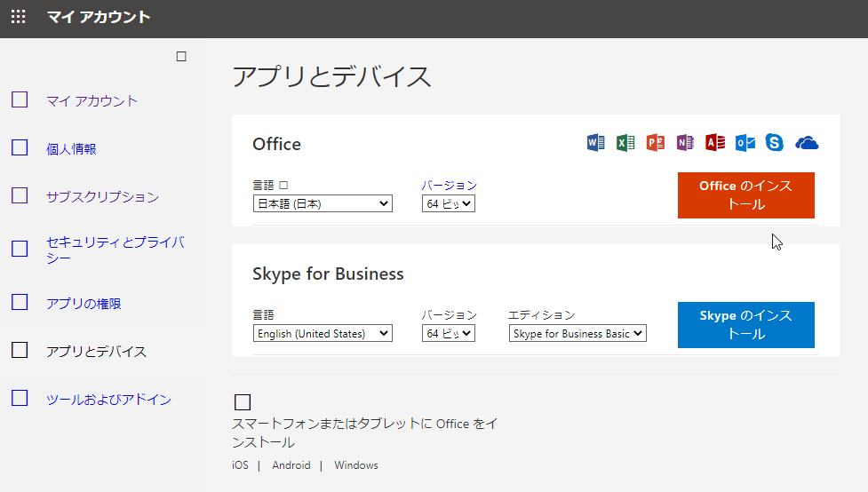
Task: Click the PowerPoint app icon
Action: coord(656,143)
